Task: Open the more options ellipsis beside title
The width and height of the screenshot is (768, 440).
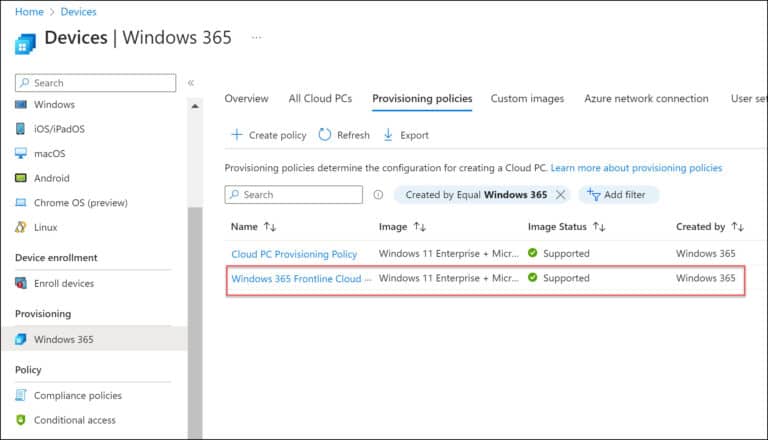Action: 256,37
